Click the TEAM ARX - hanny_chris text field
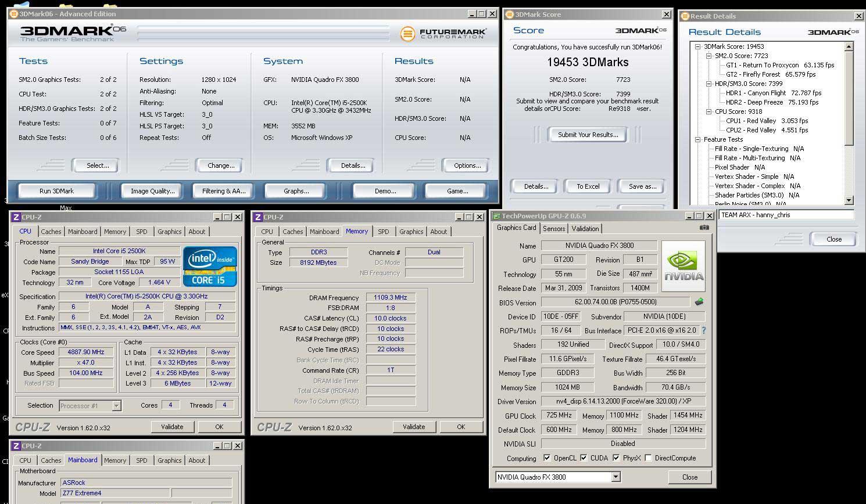The width and height of the screenshot is (866, 504). (x=786, y=215)
